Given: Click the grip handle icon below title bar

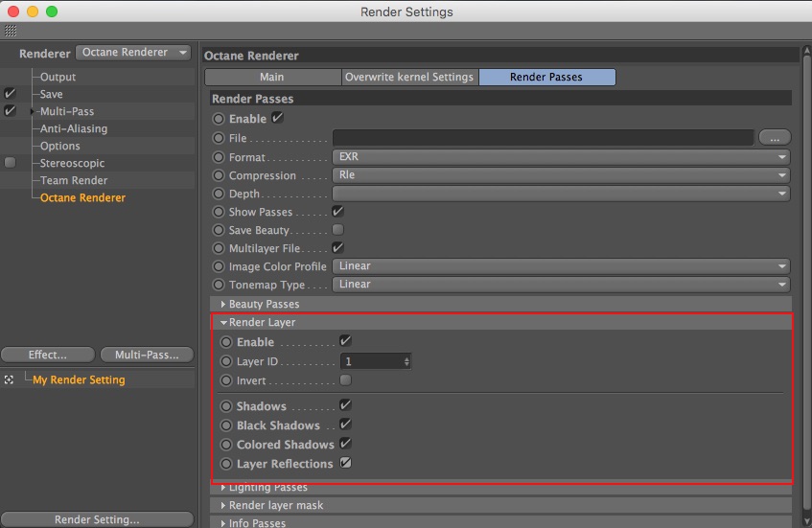Looking at the screenshot, I should 11,31.
